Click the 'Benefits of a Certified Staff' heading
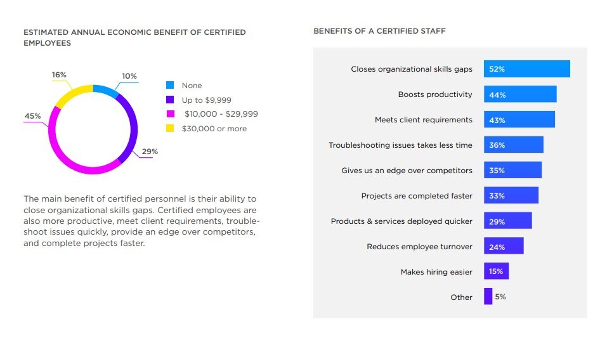Viewport: 600px width, 364px height. (x=379, y=31)
